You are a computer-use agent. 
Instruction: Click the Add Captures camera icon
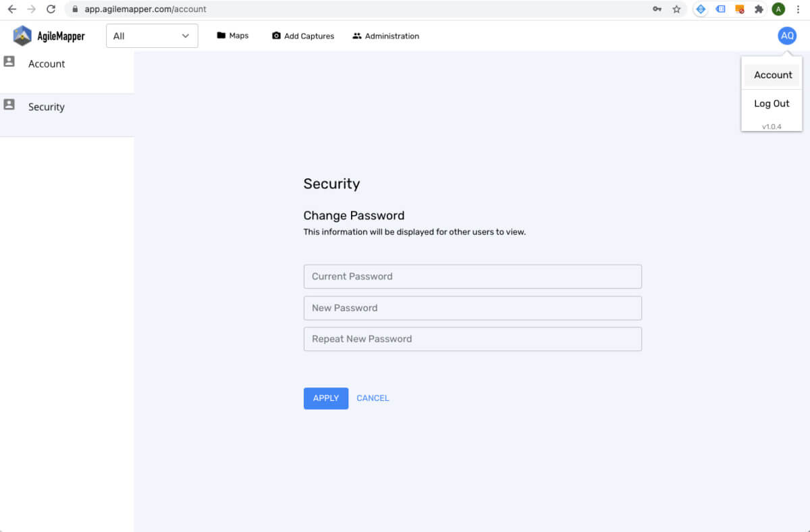tap(276, 36)
